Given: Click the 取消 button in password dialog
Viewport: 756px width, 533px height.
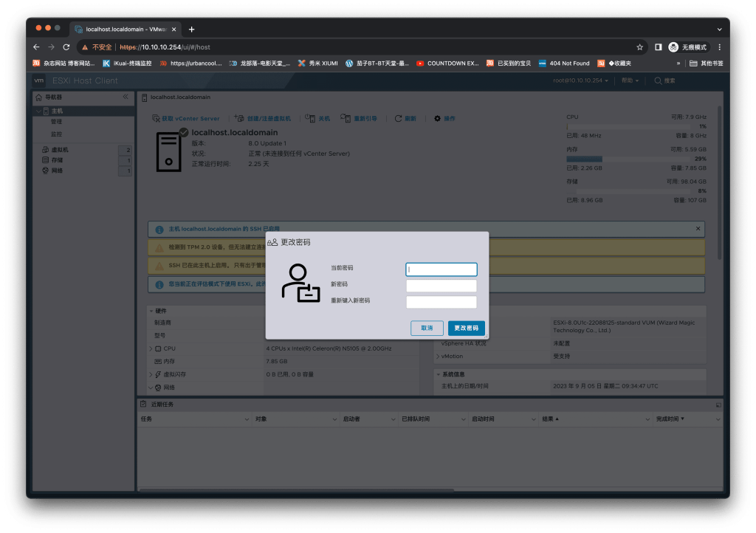Looking at the screenshot, I should (427, 328).
